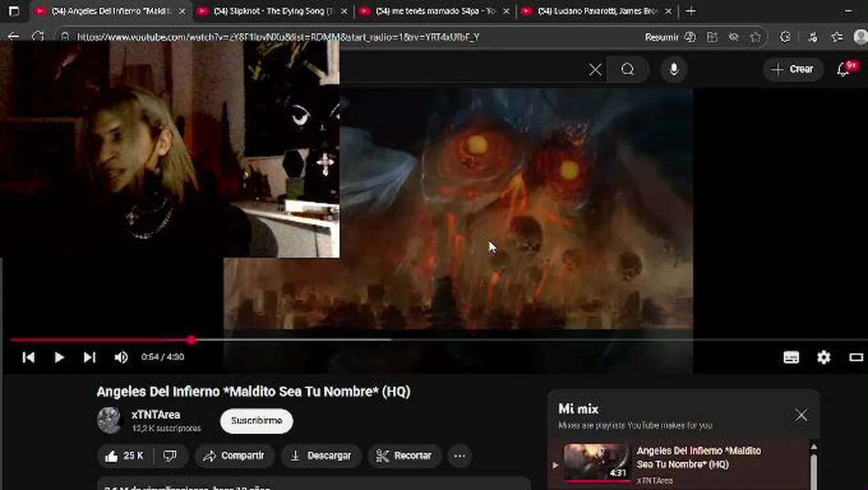868x490 pixels.
Task: Add page to favorites star
Action: coord(755,37)
